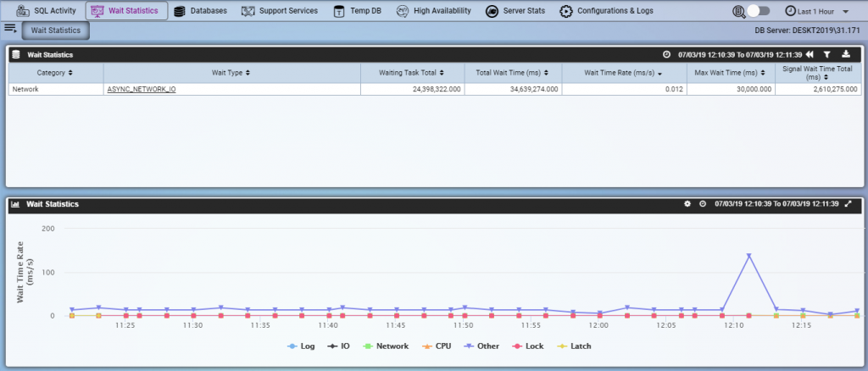Switch to Server Stats tab
This screenshot has width=868, height=371.
pos(515,10)
